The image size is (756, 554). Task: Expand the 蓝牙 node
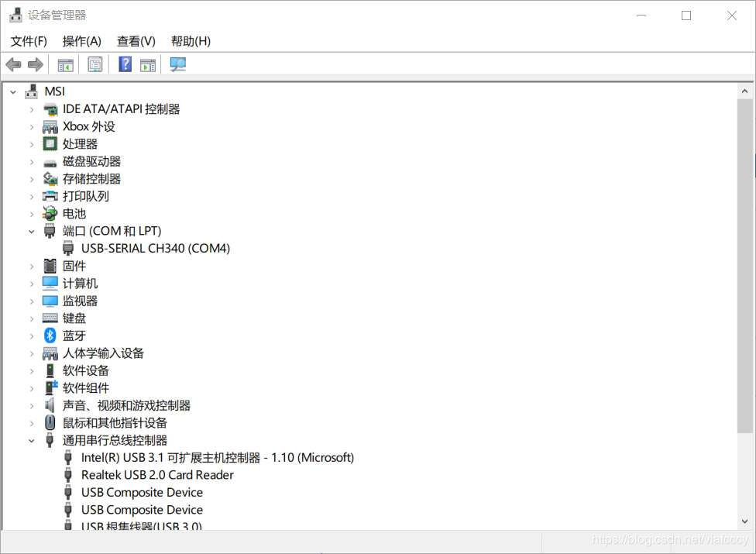pyautogui.click(x=32, y=335)
